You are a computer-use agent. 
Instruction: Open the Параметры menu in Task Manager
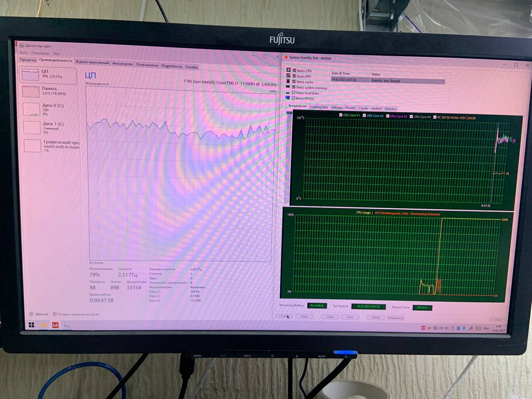click(x=40, y=53)
